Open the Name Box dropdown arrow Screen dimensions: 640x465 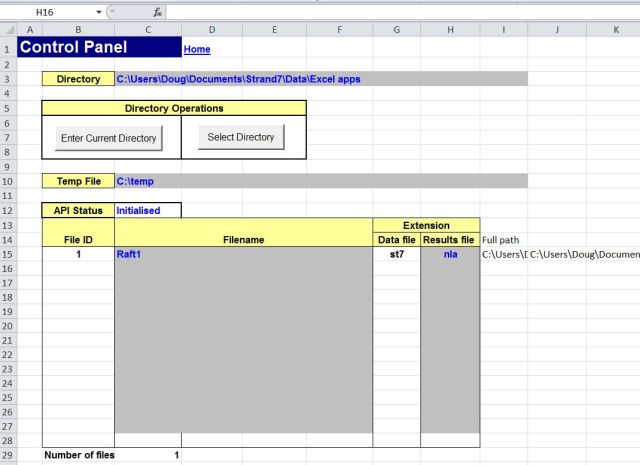(98, 12)
